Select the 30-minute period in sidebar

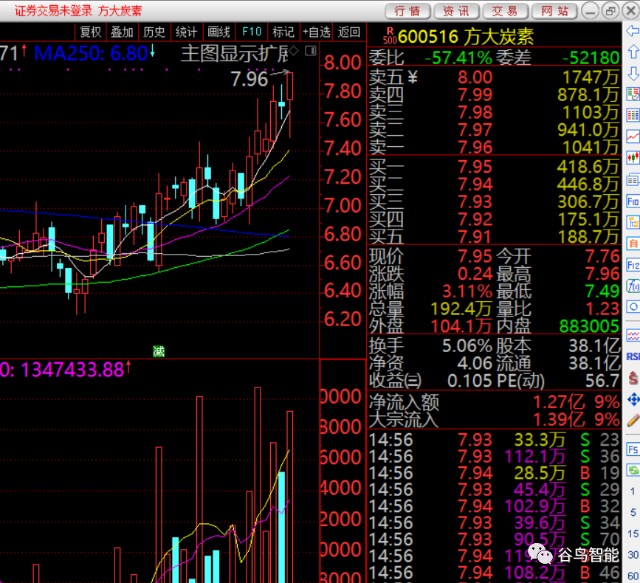point(633,555)
